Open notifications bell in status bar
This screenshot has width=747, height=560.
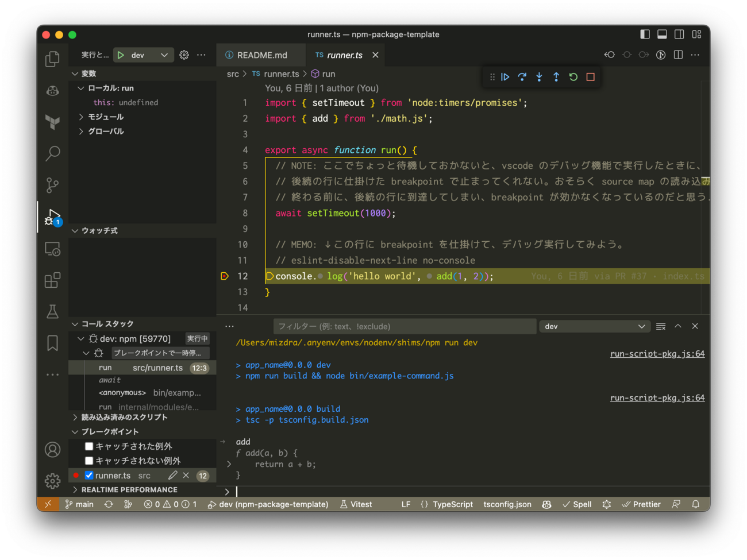coord(696,504)
